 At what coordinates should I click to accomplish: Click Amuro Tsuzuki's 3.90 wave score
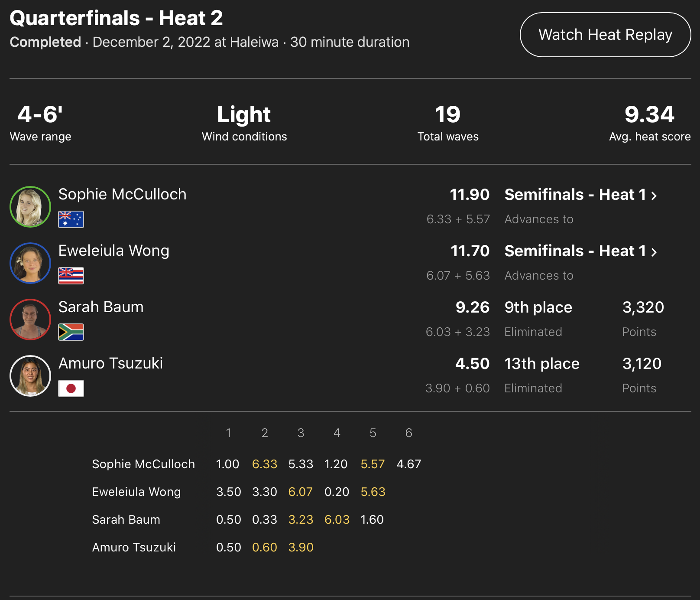coord(301,548)
